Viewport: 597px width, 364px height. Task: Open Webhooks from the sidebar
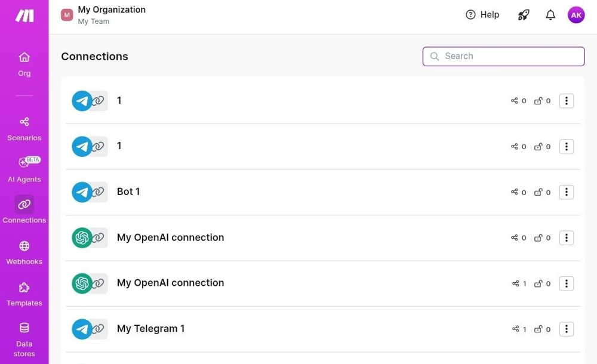pyautogui.click(x=24, y=252)
